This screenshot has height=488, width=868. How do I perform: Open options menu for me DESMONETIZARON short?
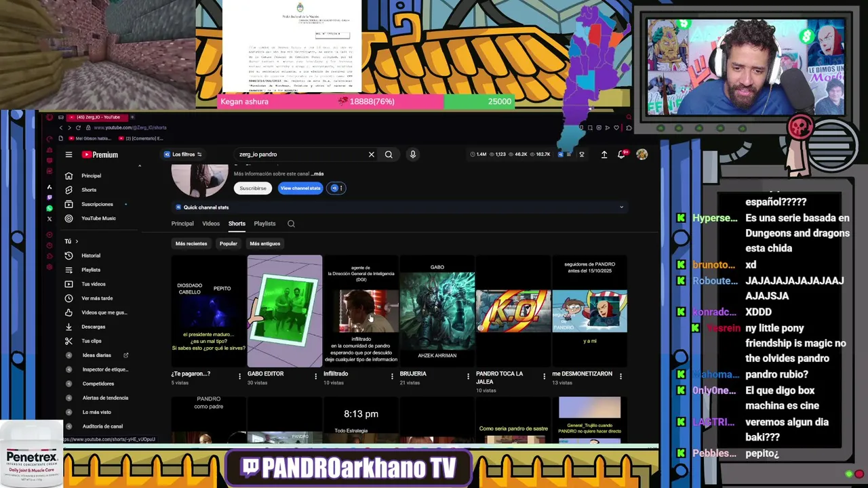pyautogui.click(x=620, y=376)
